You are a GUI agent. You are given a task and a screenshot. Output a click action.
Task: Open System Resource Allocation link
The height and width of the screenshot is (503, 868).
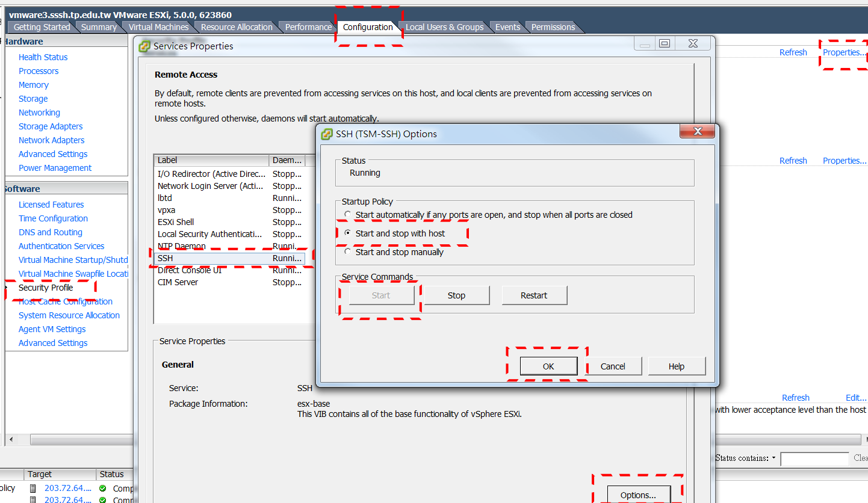[x=69, y=315]
